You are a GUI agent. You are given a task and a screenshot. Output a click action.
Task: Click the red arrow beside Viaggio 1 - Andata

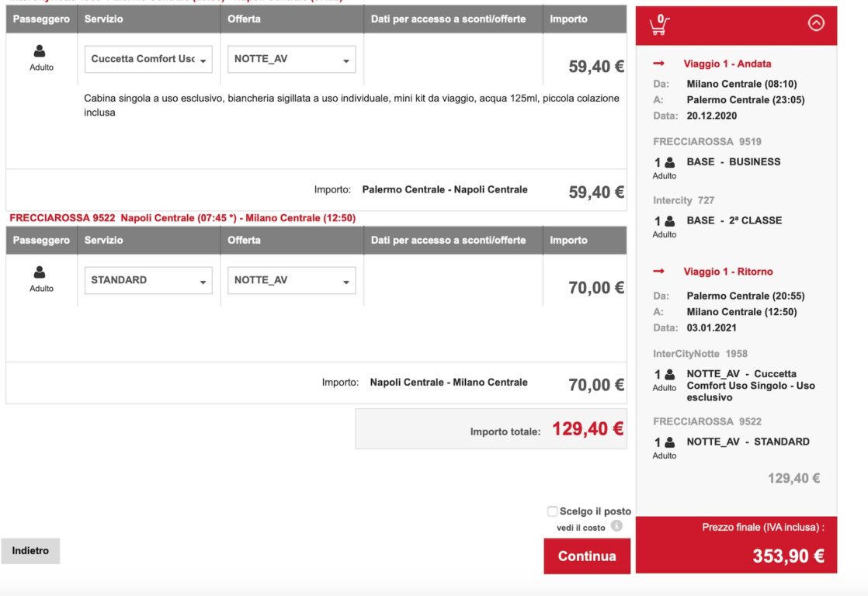coord(658,64)
